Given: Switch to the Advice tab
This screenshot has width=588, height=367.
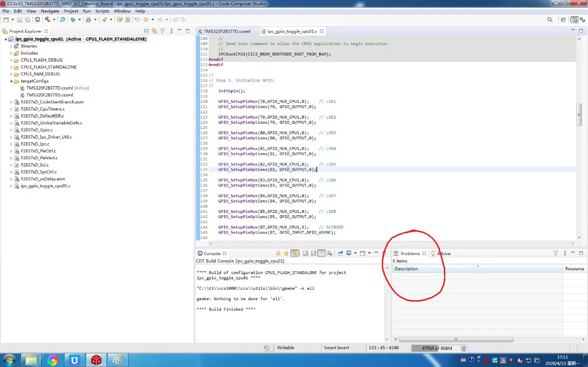Looking at the screenshot, I should (440, 254).
